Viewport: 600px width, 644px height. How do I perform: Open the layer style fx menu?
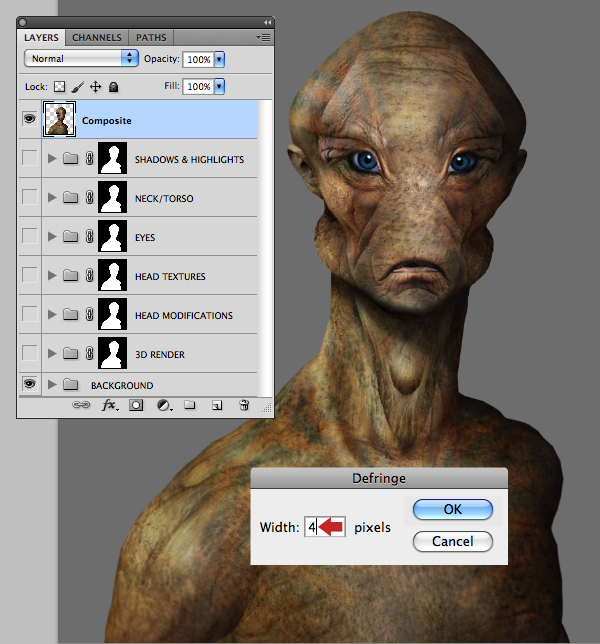110,405
